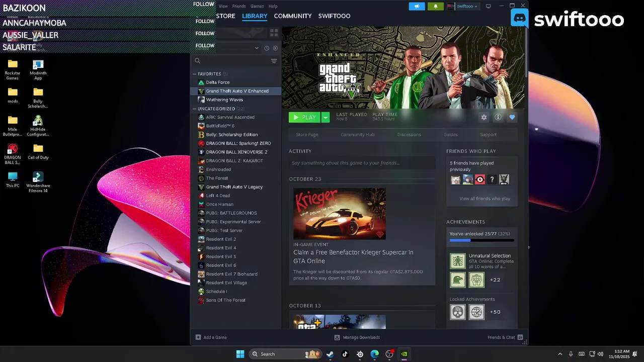This screenshot has height=362, width=644.
Task: Open the GTA V Store Page link
Action: (307, 135)
